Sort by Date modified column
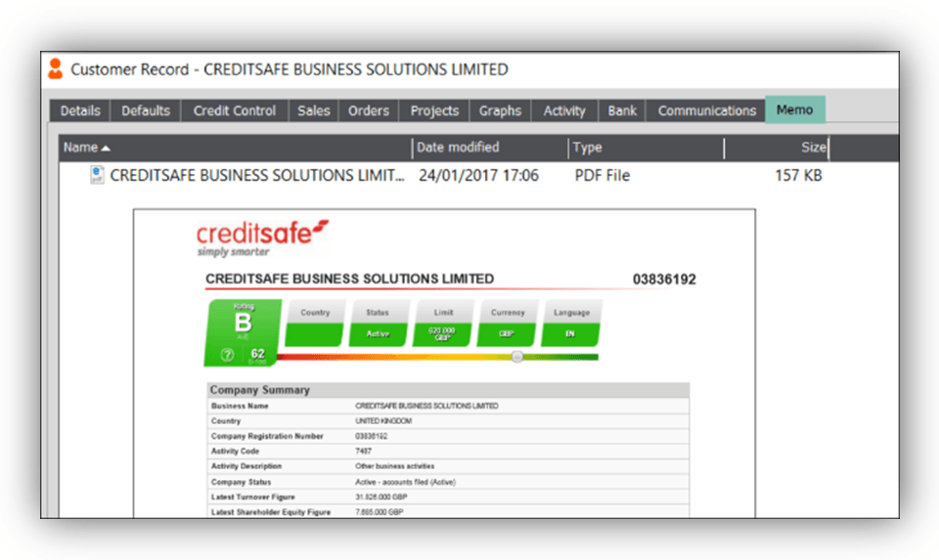 coord(490,148)
